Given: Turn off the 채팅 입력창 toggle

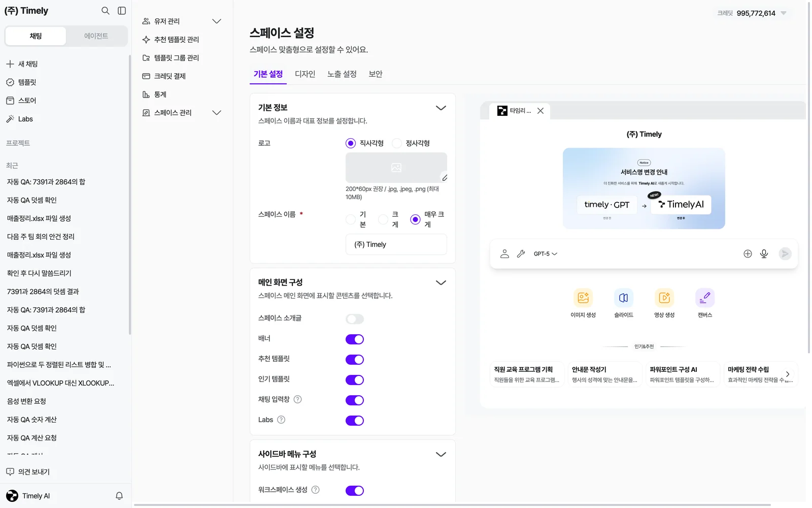Looking at the screenshot, I should [x=355, y=400].
